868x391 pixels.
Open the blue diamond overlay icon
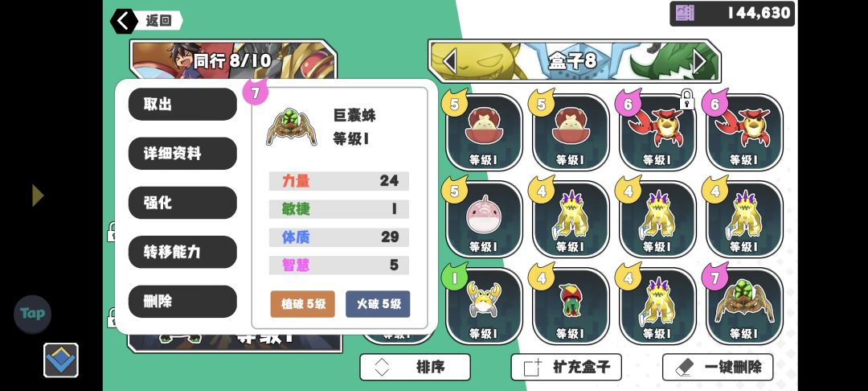pyautogui.click(x=61, y=360)
